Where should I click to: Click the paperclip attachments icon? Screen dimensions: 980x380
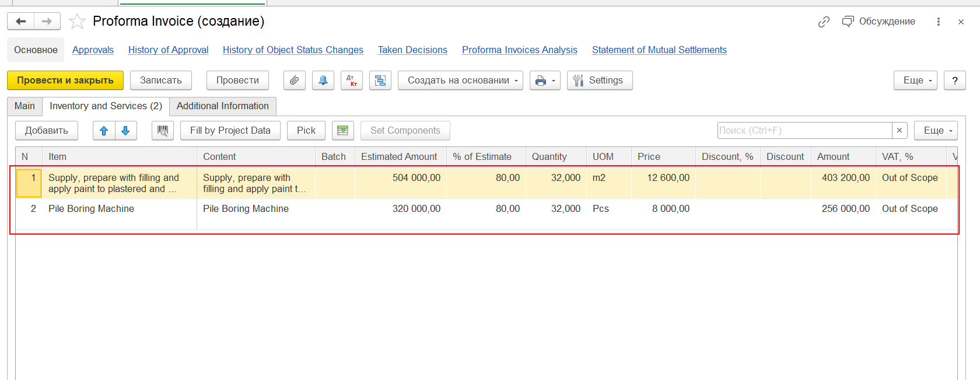[295, 81]
